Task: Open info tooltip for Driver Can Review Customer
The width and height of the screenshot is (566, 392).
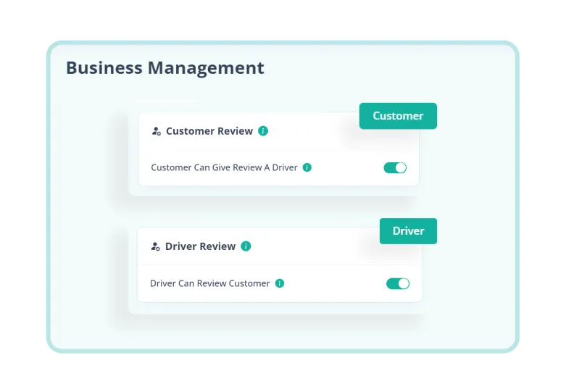Action: pyautogui.click(x=280, y=283)
